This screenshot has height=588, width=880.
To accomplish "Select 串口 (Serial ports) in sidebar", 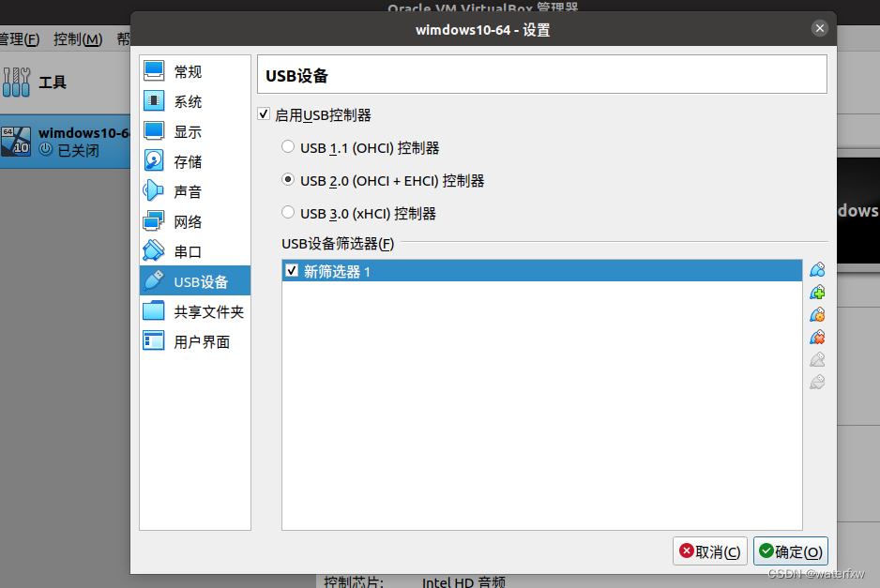I will pyautogui.click(x=194, y=251).
